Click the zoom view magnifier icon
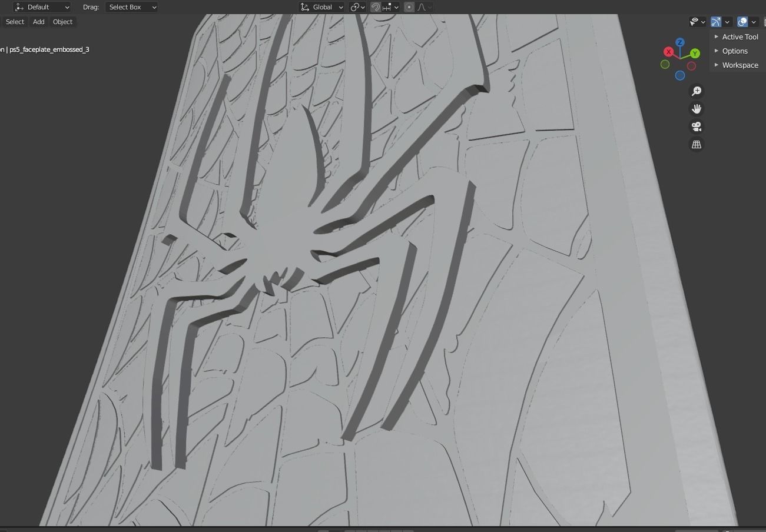Viewport: 766px width, 532px height. pyautogui.click(x=697, y=91)
